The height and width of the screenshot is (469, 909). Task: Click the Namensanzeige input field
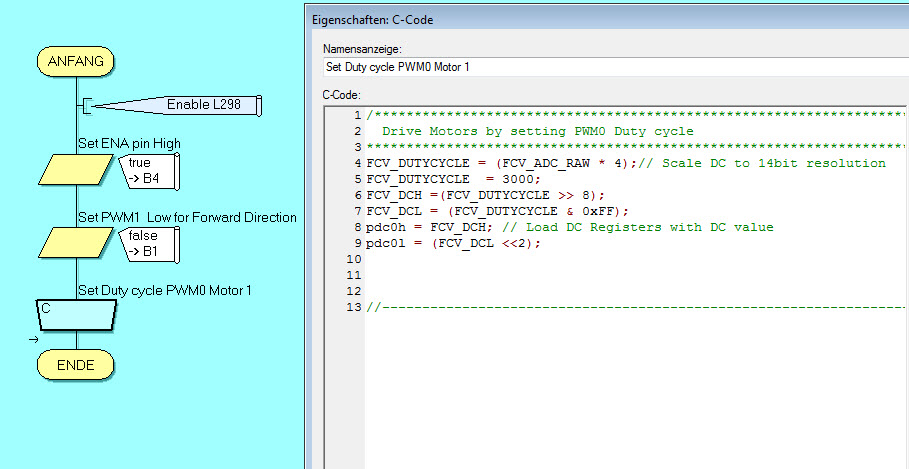616,67
